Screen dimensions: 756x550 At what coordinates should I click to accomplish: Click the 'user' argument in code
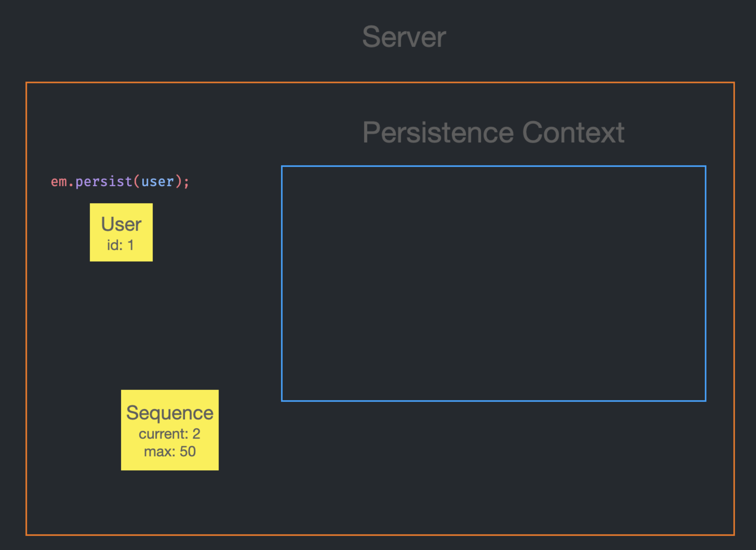point(158,182)
